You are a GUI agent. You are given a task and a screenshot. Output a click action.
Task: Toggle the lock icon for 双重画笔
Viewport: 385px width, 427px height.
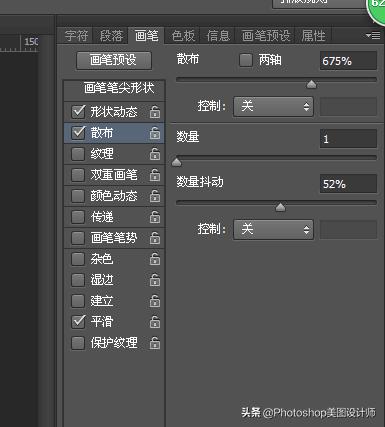tap(155, 175)
